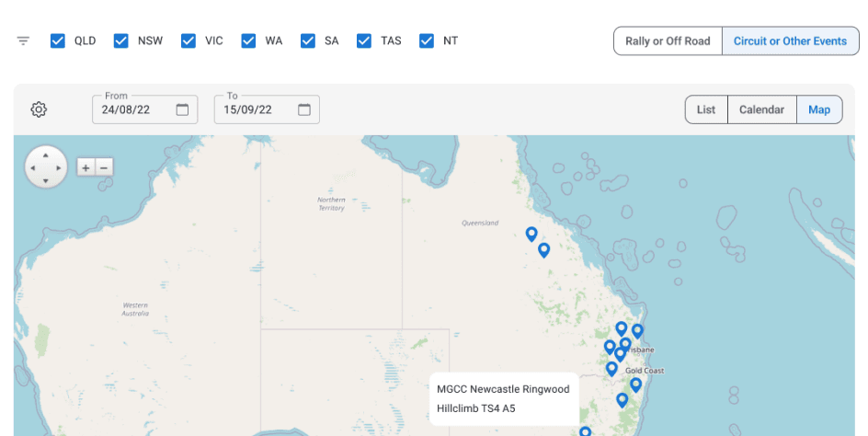Zoom in the map with plus button
Image resolution: width=868 pixels, height=436 pixels.
click(x=86, y=167)
